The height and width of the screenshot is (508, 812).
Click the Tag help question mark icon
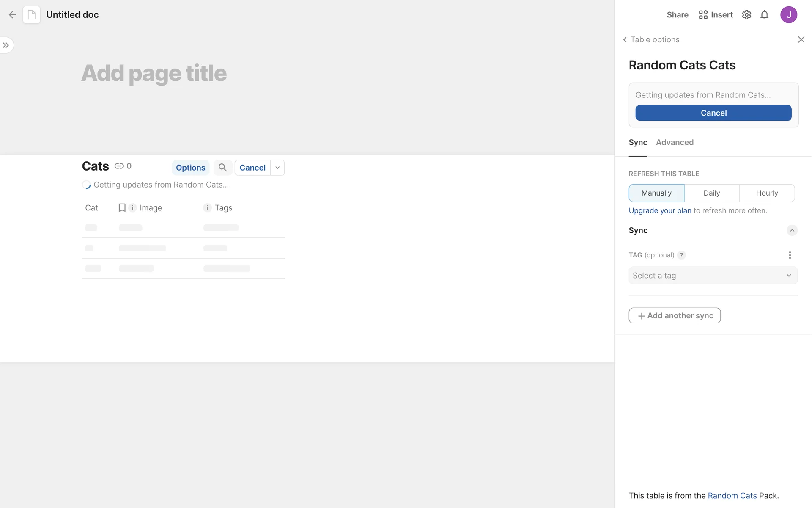tap(681, 255)
